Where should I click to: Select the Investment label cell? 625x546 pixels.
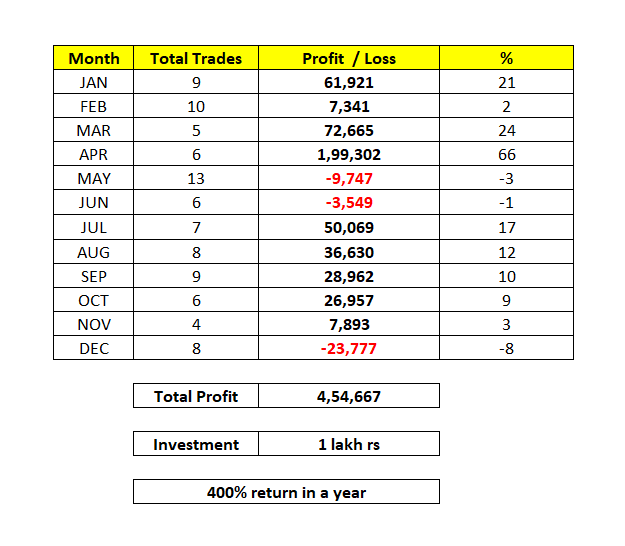point(196,444)
